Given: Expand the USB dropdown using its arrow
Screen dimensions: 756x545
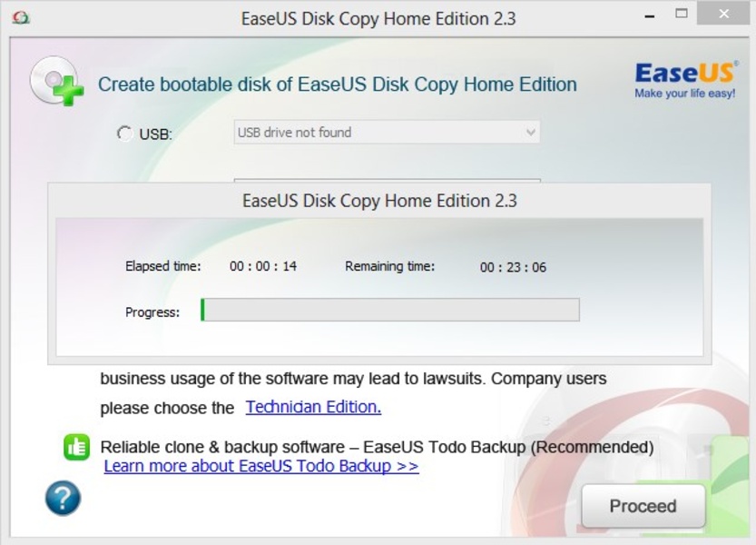Looking at the screenshot, I should click(531, 133).
